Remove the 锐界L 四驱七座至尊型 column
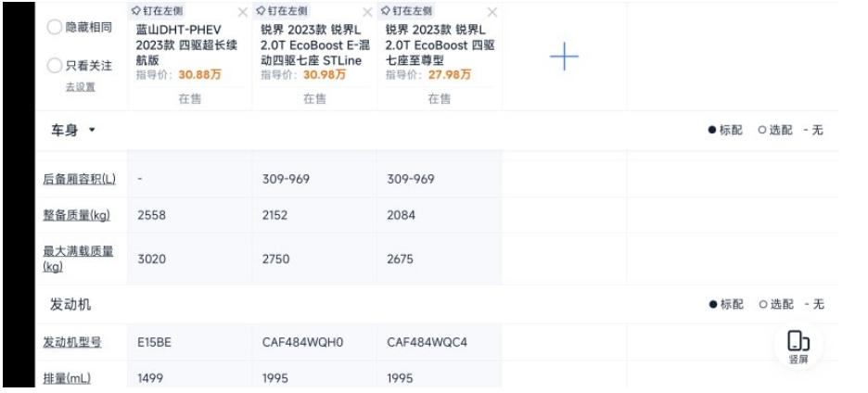The image size is (868, 393). (492, 12)
